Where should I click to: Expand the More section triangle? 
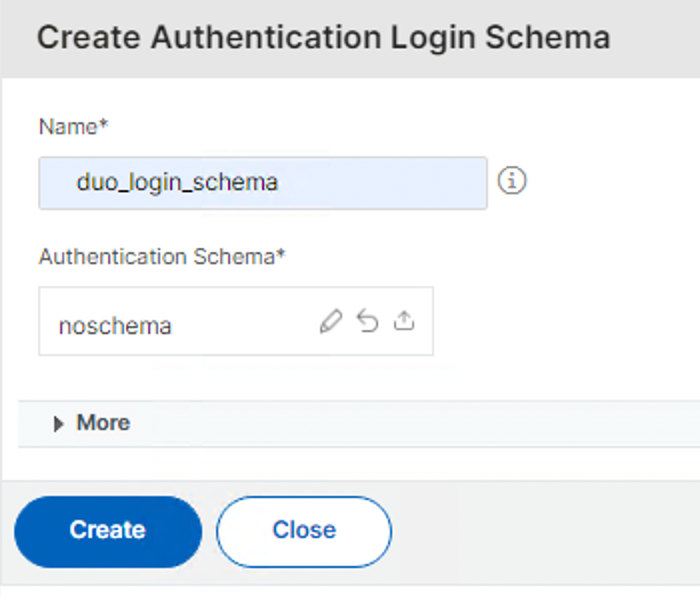(58, 424)
